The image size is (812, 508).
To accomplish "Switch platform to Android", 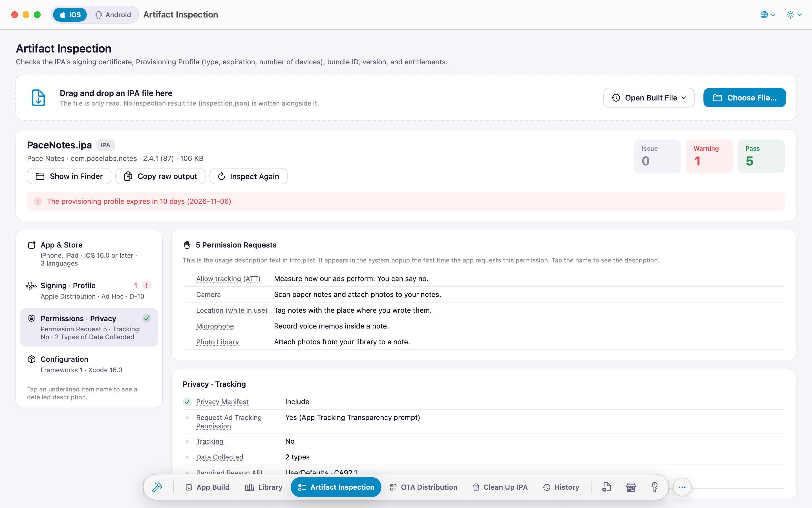I will (x=113, y=15).
